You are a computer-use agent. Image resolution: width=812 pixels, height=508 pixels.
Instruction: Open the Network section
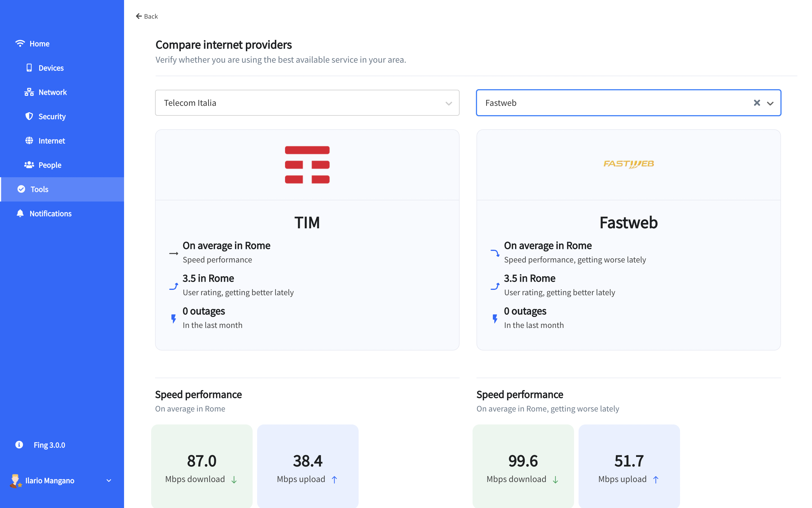62,92
